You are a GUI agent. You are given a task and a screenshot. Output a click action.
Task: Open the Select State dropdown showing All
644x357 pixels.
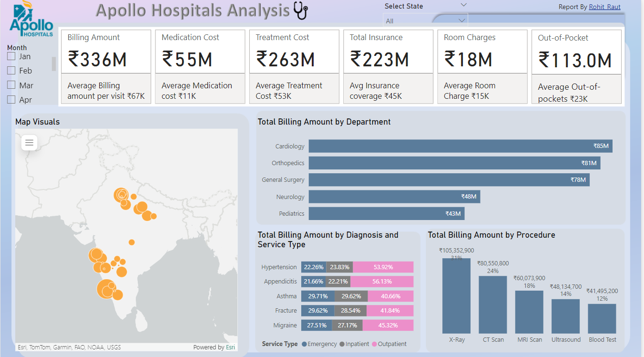click(x=425, y=21)
